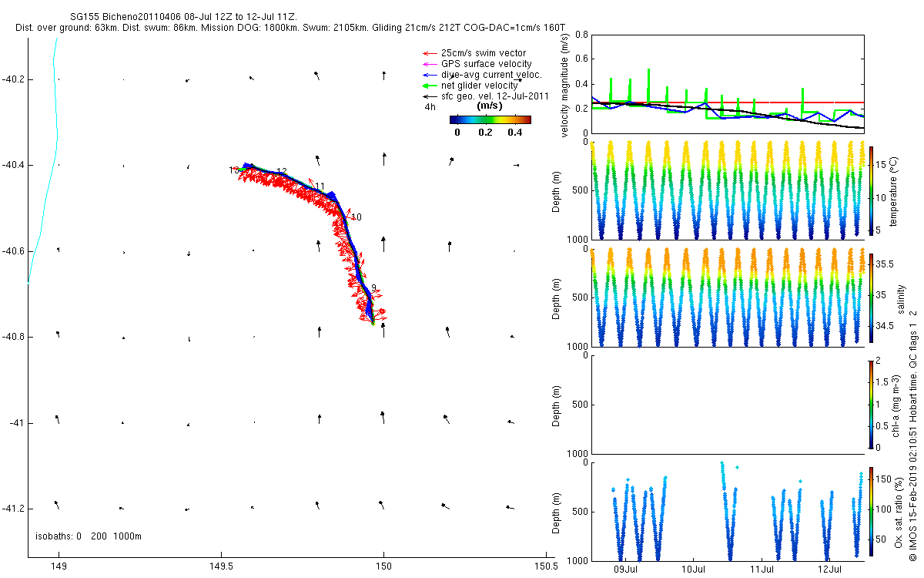Click the day marker '10' on the glider track

(357, 217)
